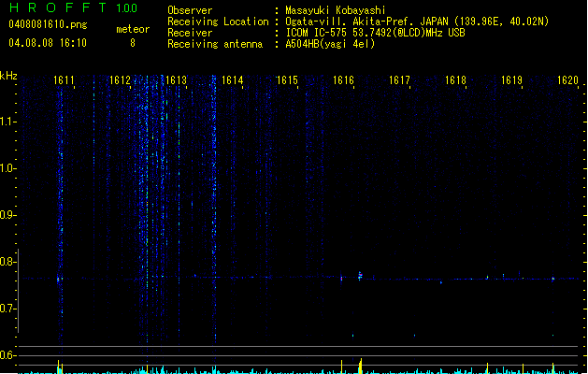Click the name Masayuki Kobayashi
The image size is (588, 374).
point(336,10)
